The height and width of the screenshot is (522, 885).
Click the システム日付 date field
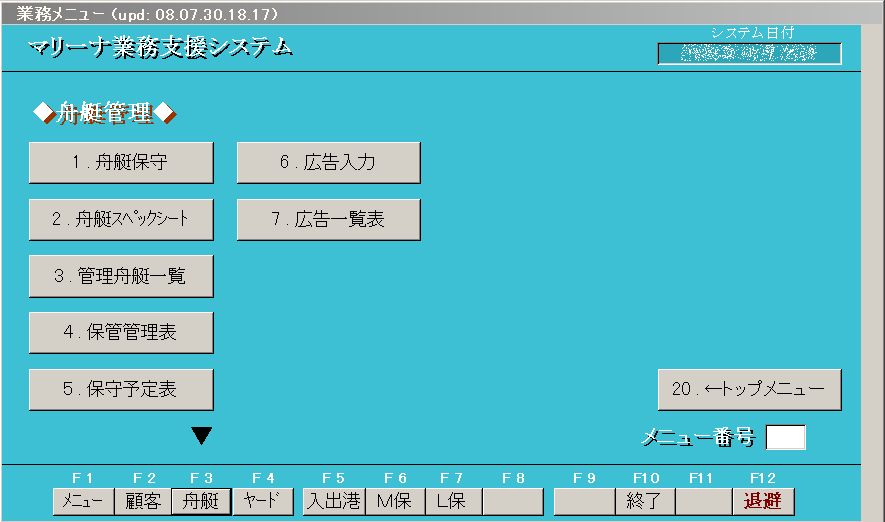pos(749,54)
